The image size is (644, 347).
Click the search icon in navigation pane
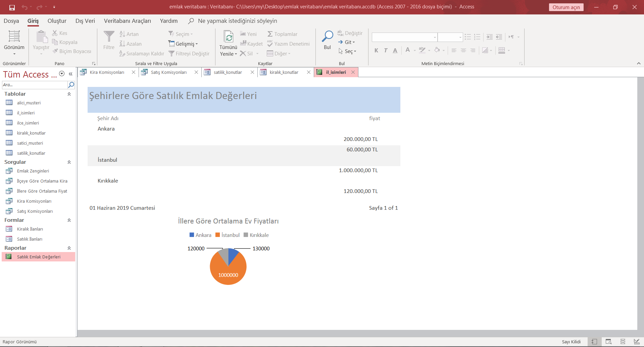[x=71, y=85]
